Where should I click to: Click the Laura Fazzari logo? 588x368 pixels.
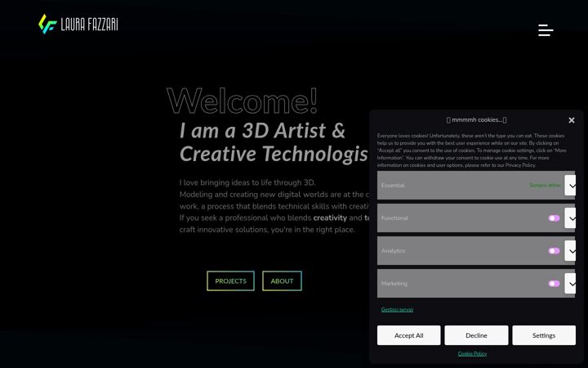78,25
